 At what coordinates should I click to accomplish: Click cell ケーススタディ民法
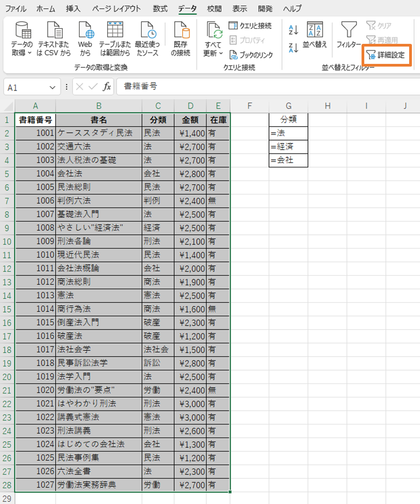(x=99, y=133)
